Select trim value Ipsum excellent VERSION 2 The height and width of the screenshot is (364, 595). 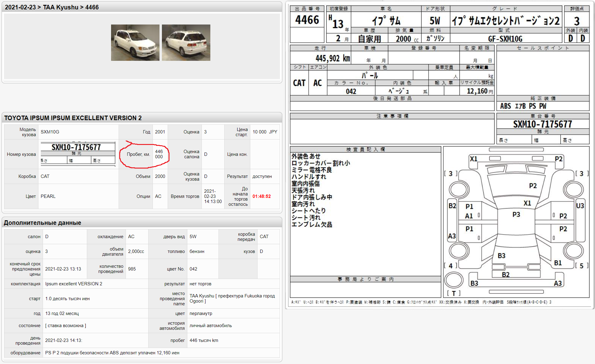pyautogui.click(x=74, y=284)
